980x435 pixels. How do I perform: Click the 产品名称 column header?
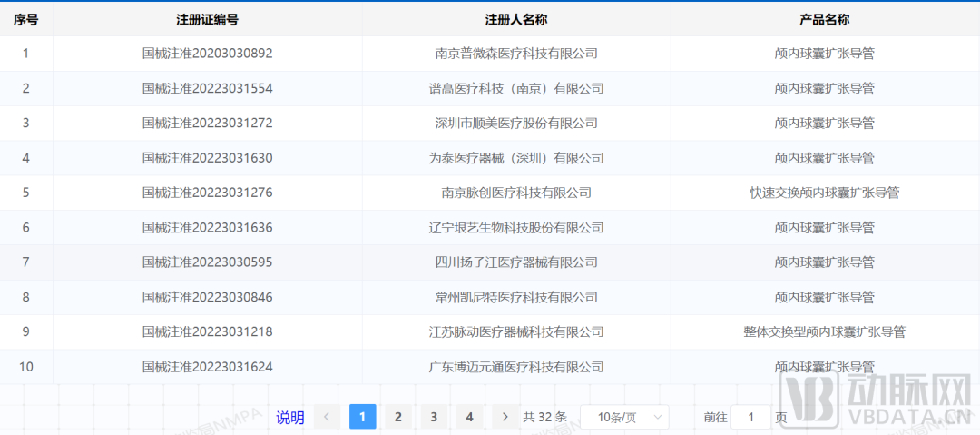pyautogui.click(x=824, y=19)
